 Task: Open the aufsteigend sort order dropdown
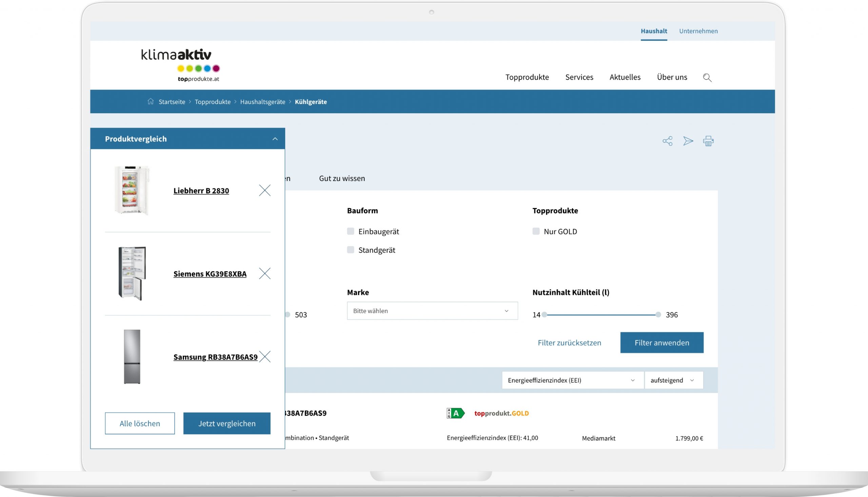[x=674, y=380]
